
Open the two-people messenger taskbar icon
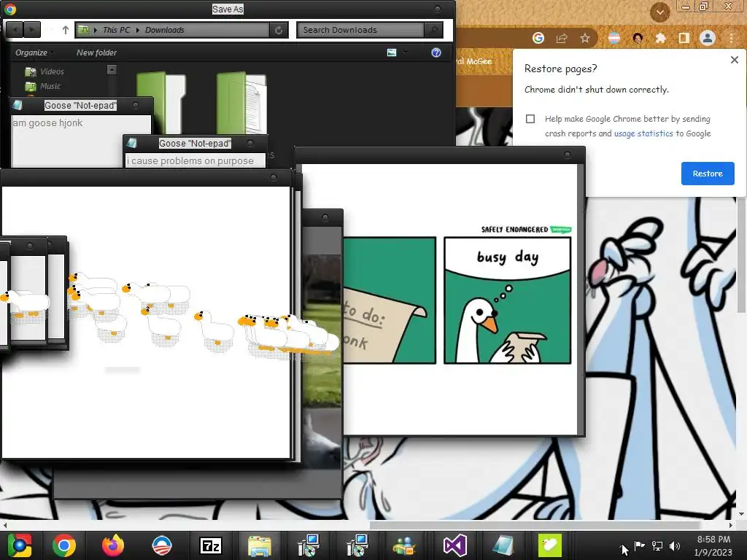[404, 545]
